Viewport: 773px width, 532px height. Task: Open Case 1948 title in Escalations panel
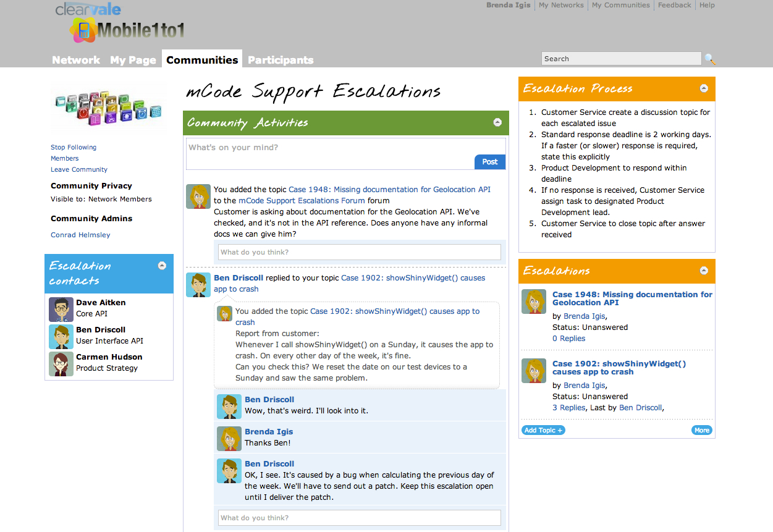[632, 298]
